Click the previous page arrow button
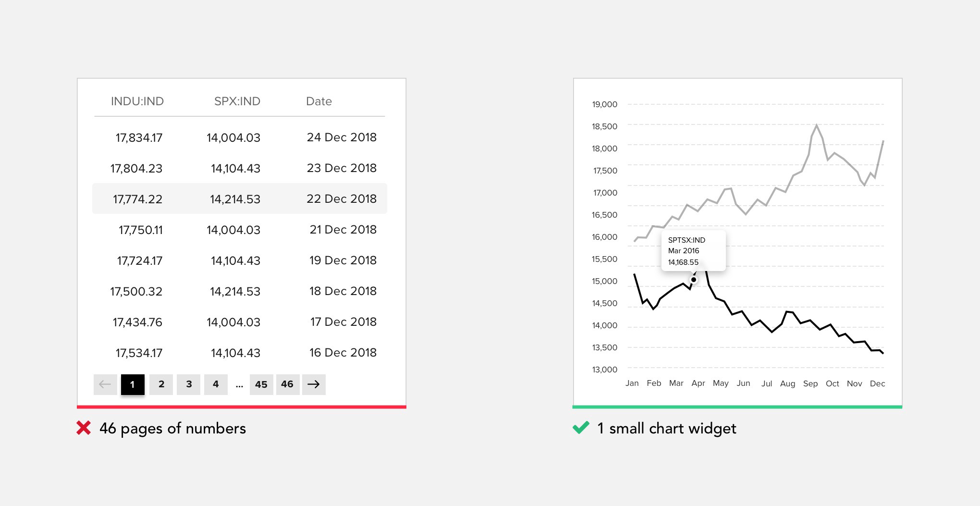The image size is (980, 506). 105,384
